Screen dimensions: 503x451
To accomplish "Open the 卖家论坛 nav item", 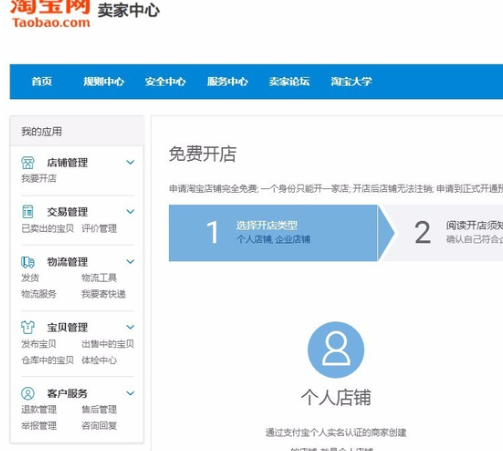I will tap(289, 81).
